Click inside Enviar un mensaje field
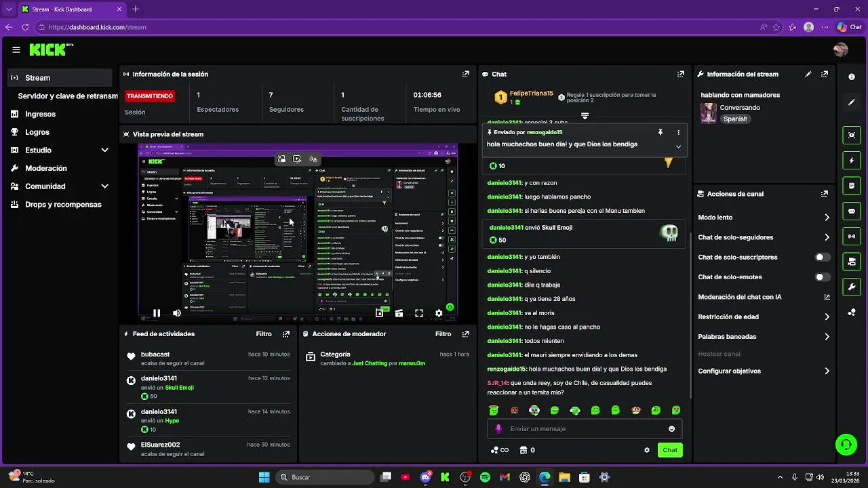The height and width of the screenshot is (488, 868). tap(585, 429)
